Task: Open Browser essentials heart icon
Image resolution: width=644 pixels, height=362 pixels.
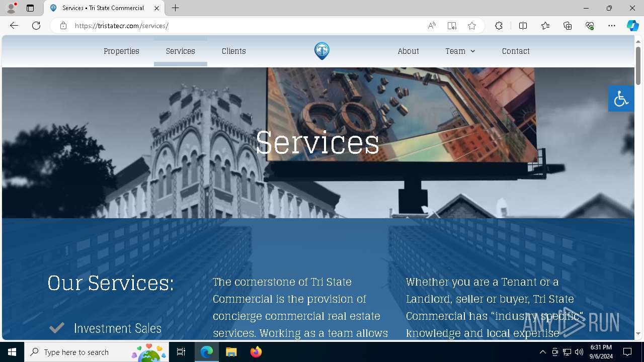Action: pos(590,26)
